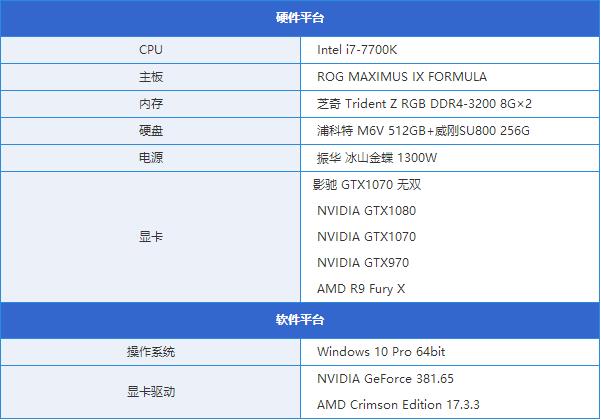Screen dimensions: 601x420
Task: Select the 主板 label cell
Action: point(151,77)
